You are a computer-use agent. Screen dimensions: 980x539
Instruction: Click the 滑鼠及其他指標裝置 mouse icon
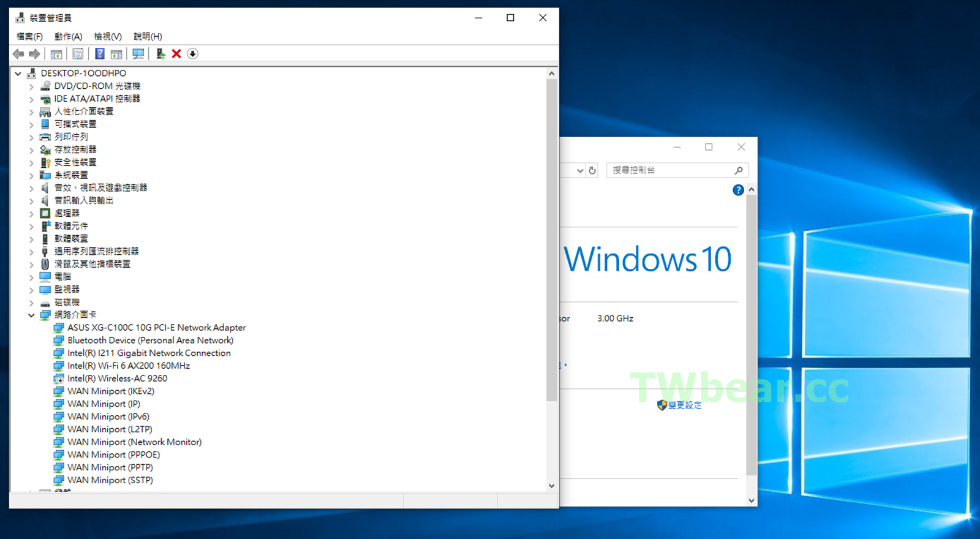[45, 264]
